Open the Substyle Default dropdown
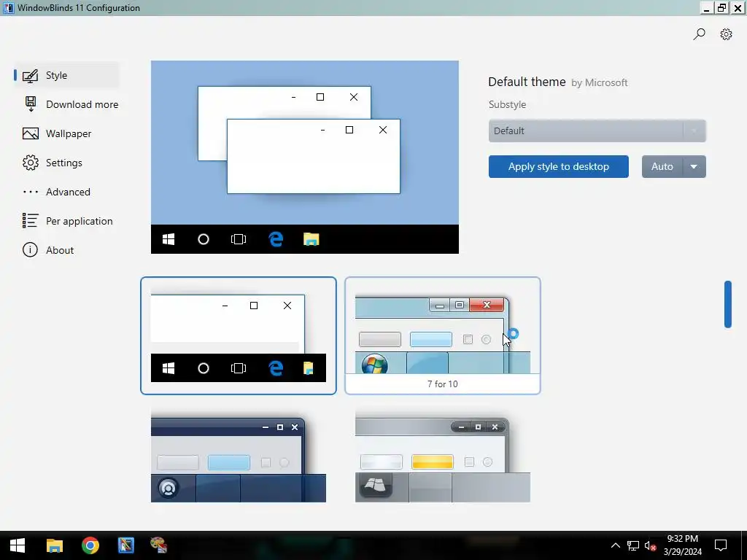747x560 pixels. point(597,131)
